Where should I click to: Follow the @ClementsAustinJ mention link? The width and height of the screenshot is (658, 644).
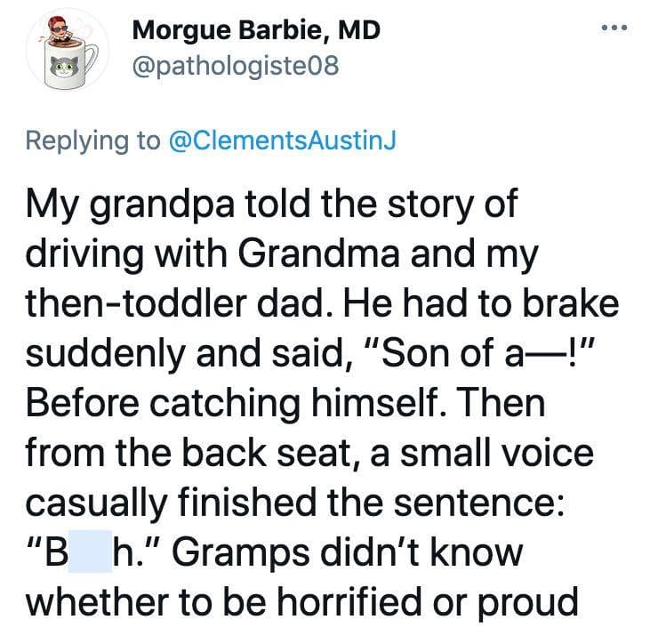283,141
